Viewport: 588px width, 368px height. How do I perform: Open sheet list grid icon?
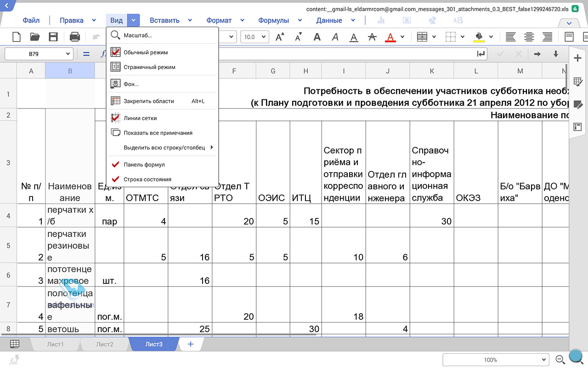point(15,344)
